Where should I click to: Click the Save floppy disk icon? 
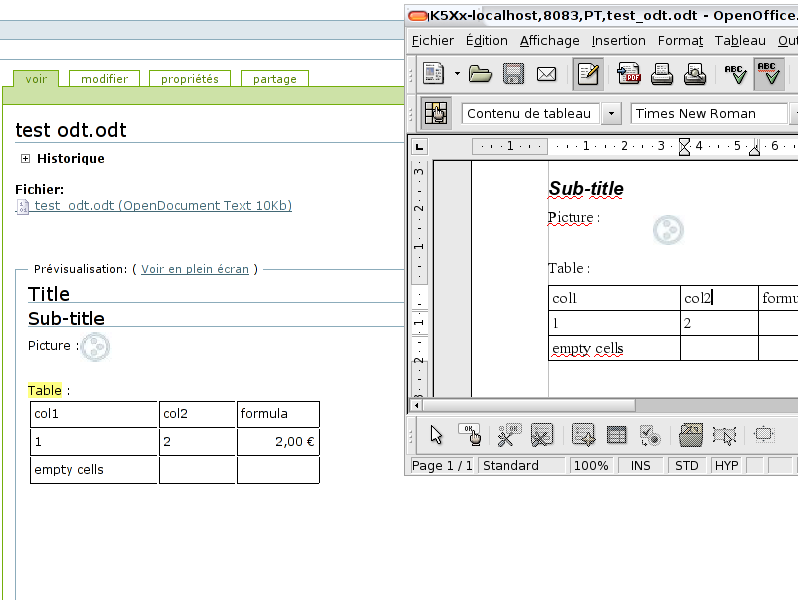pyautogui.click(x=513, y=74)
